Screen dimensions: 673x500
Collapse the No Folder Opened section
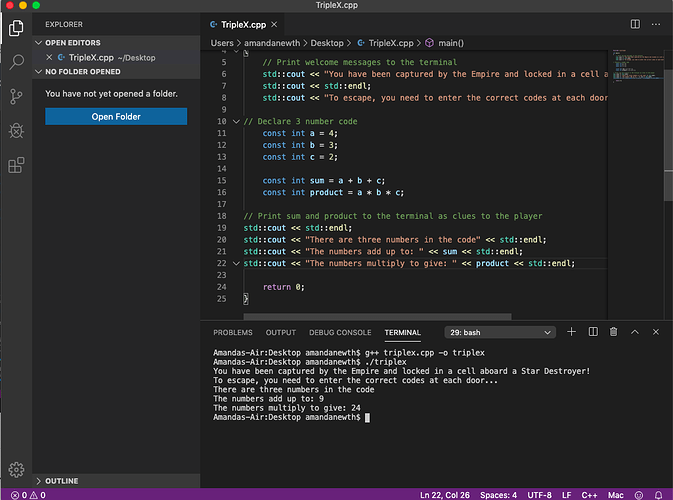38,72
